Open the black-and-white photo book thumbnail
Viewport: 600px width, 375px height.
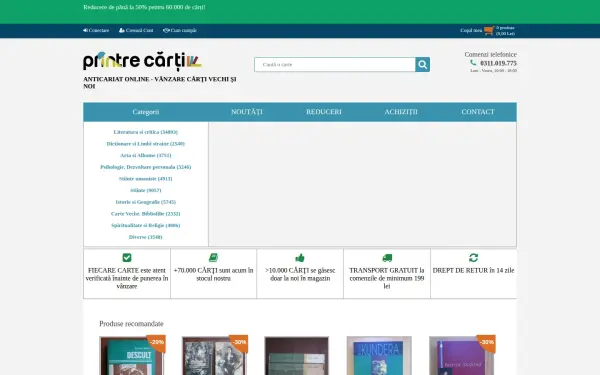[x=214, y=355]
